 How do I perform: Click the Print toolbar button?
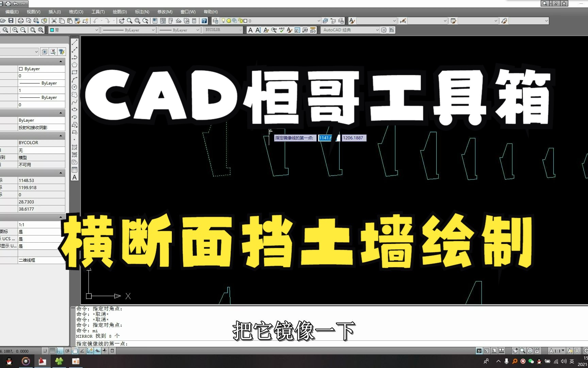coord(20,20)
